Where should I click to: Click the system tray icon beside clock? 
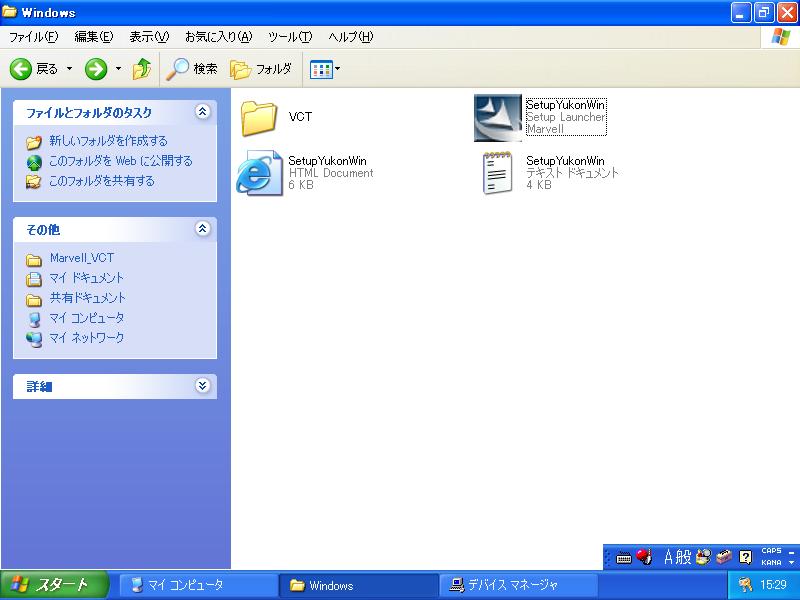click(x=745, y=585)
